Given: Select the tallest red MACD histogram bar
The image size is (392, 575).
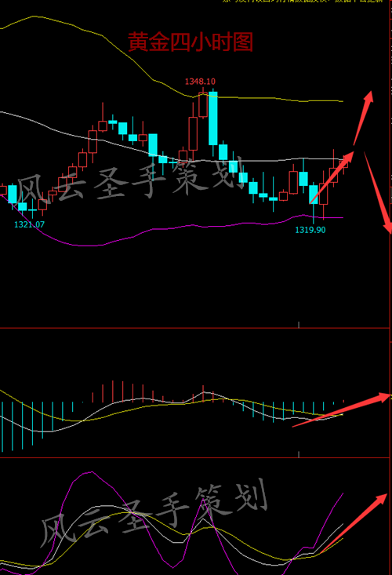Looking at the screenshot, I should pyautogui.click(x=113, y=391).
